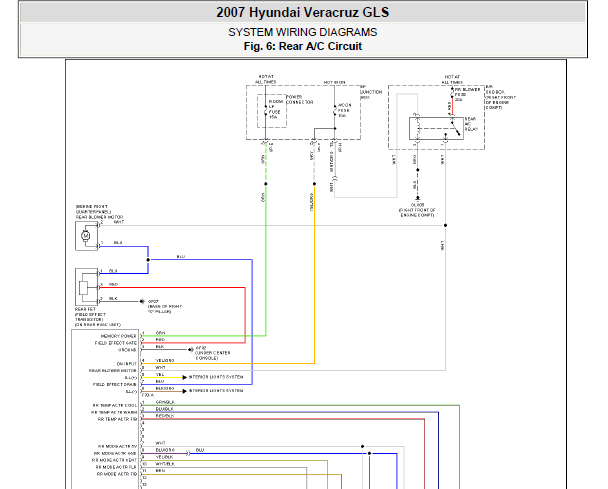Click the ground symbol under the center console
608x489 pixels.
(190, 350)
